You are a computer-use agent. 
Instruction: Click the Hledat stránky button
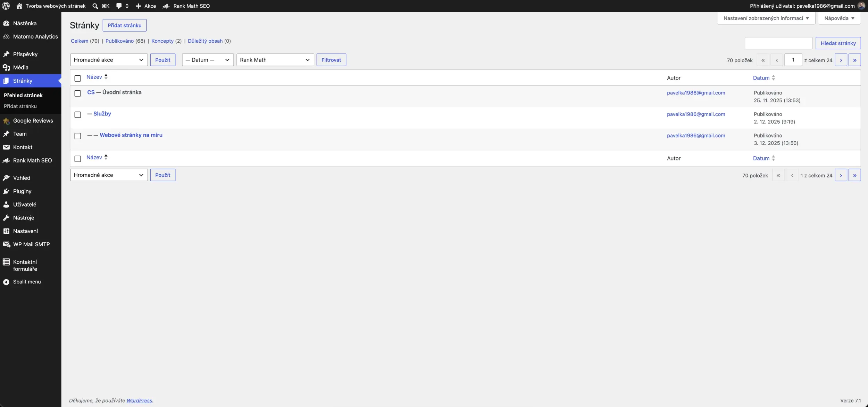point(838,43)
